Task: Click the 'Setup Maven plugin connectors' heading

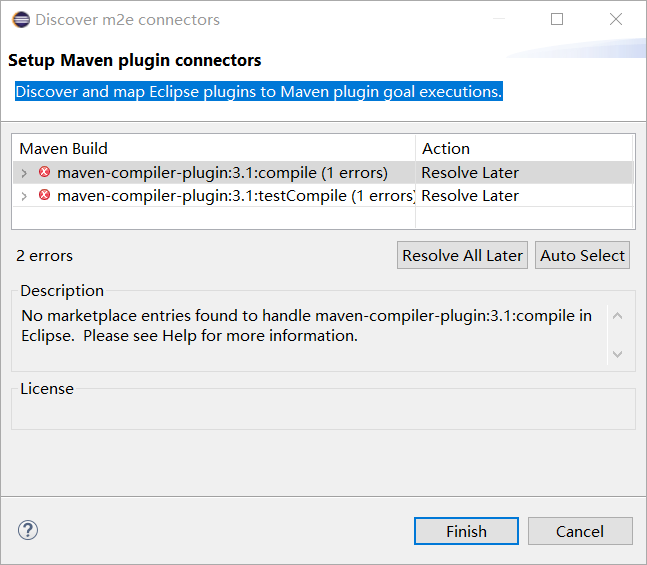Action: click(135, 60)
